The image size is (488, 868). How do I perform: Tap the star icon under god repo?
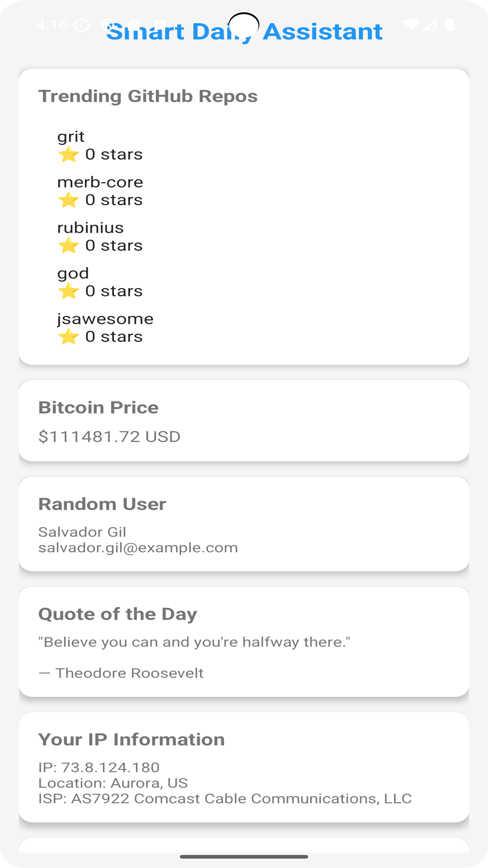[68, 291]
